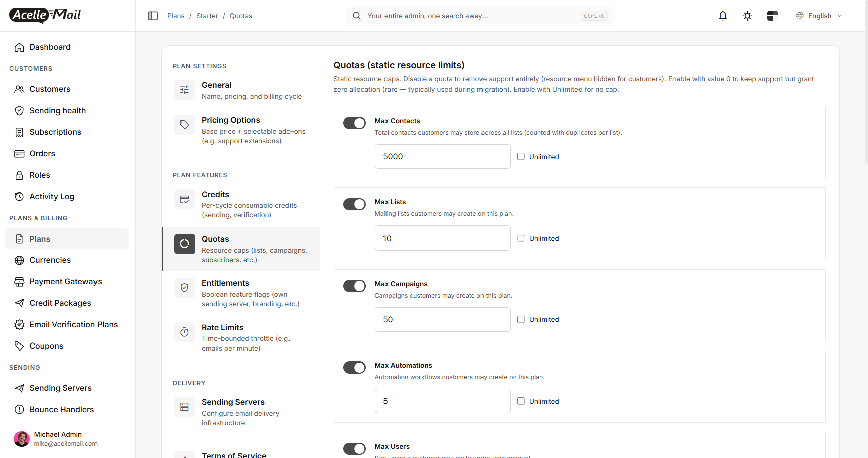Open the Quotas plan section
The image size is (868, 458).
(241, 249)
